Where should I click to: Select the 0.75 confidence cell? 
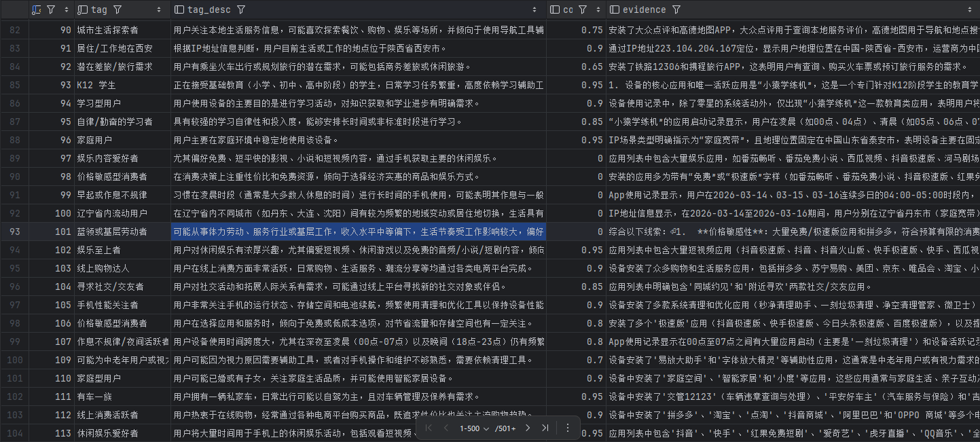point(577,30)
